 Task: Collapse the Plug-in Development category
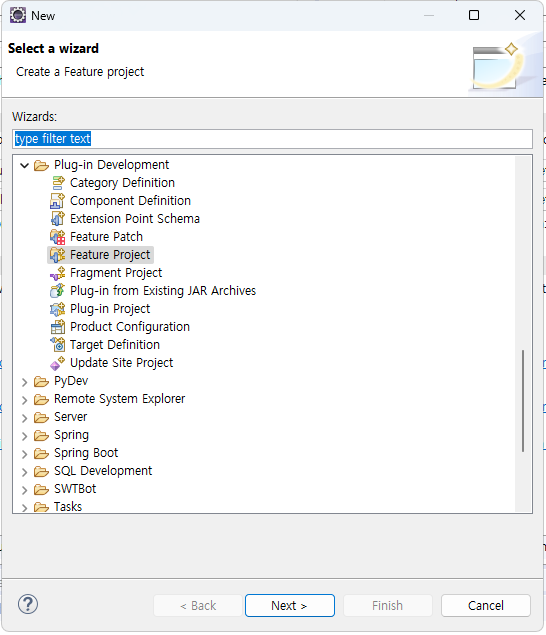[x=25, y=165]
